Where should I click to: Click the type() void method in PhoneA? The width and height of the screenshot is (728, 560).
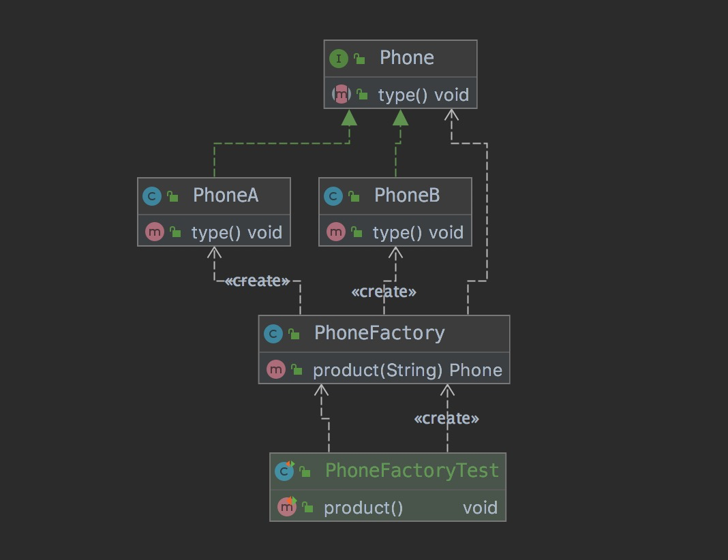coord(236,232)
